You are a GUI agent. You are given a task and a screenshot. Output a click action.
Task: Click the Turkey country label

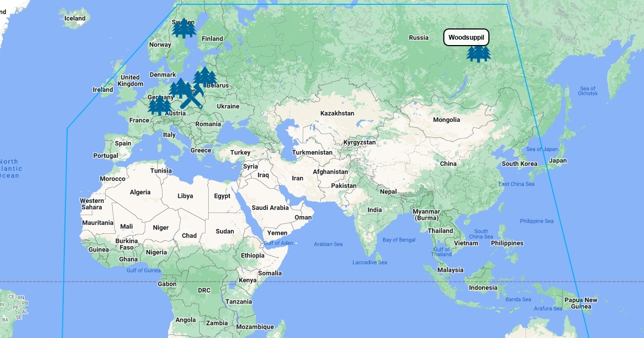(240, 152)
